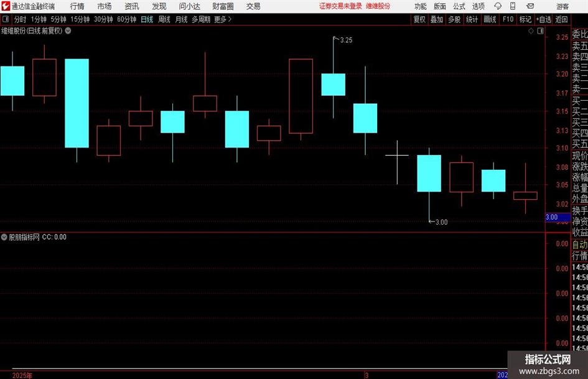The image size is (588, 379).
Task: Click the 叠加 overlay button
Action: [437, 19]
